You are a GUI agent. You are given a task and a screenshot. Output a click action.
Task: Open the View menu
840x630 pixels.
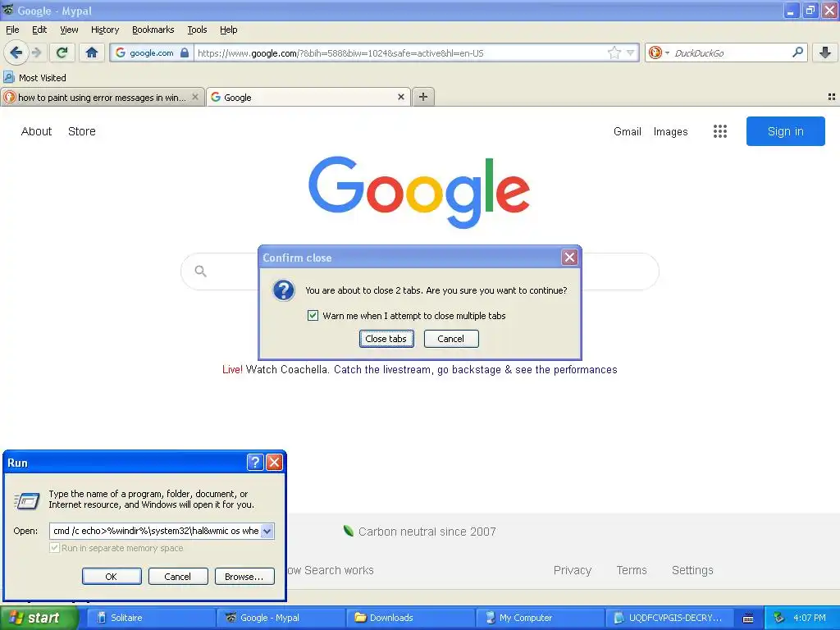pyautogui.click(x=69, y=30)
